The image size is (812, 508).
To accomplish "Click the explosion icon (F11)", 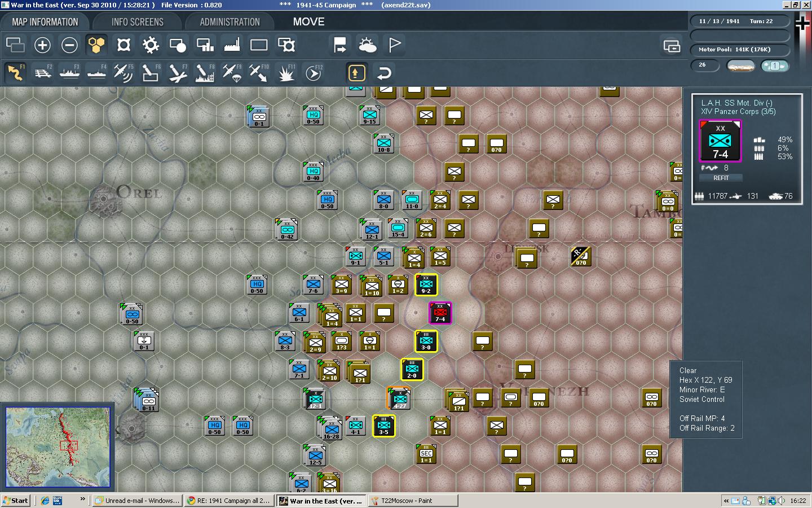I will point(286,73).
